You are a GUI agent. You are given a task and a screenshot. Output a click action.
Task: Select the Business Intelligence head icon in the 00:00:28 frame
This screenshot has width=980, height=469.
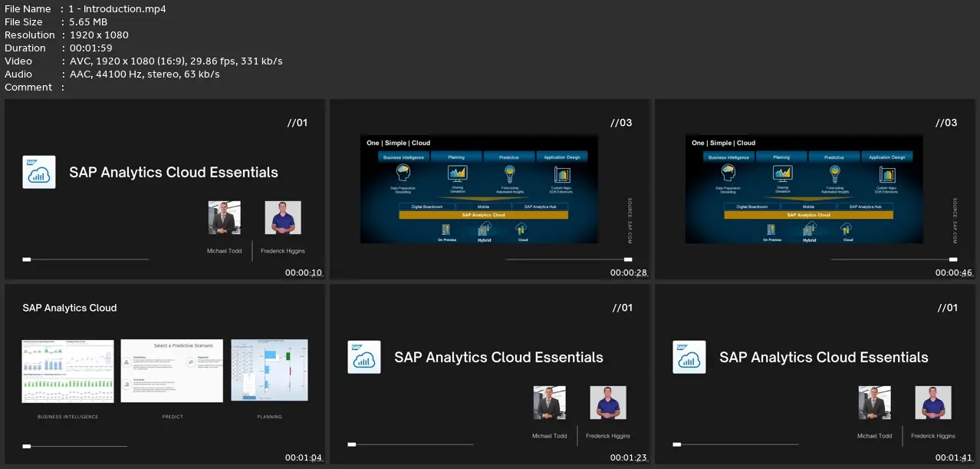[x=403, y=173]
